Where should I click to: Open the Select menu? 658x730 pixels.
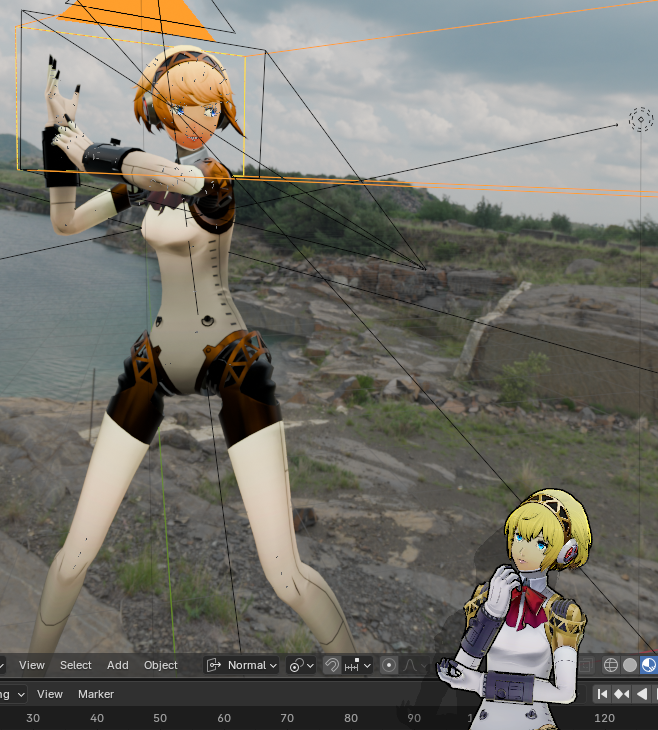[x=75, y=665]
